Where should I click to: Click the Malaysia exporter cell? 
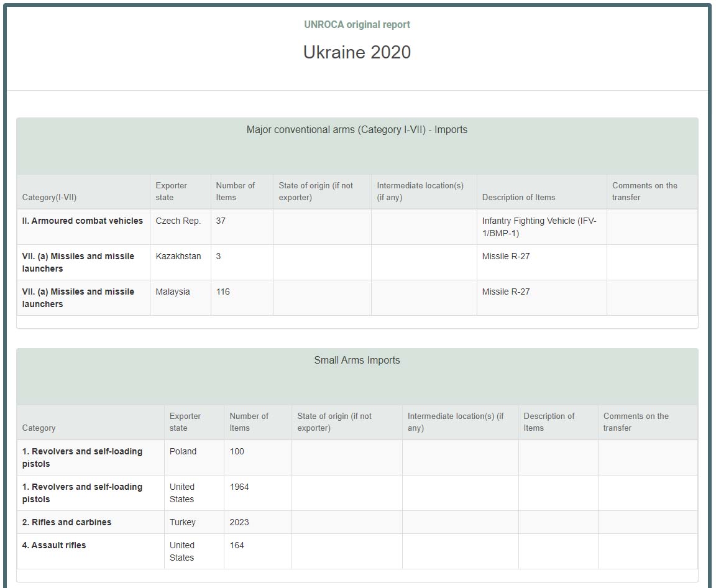[x=173, y=292]
